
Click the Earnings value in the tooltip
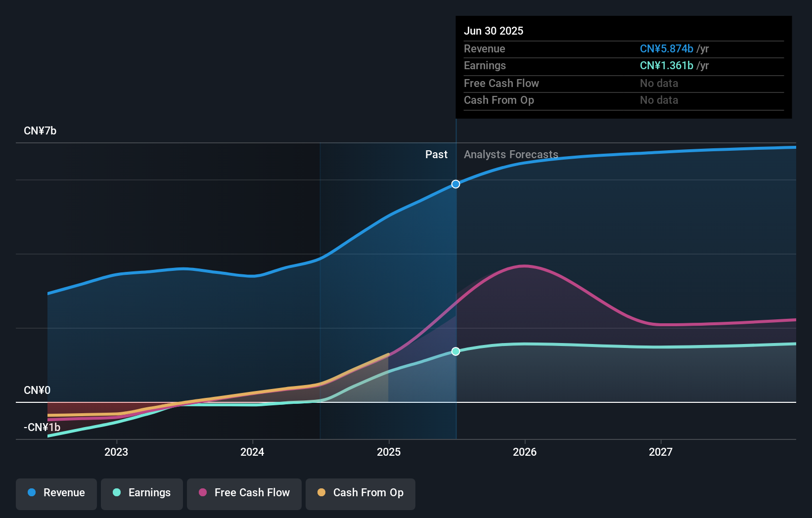click(666, 65)
